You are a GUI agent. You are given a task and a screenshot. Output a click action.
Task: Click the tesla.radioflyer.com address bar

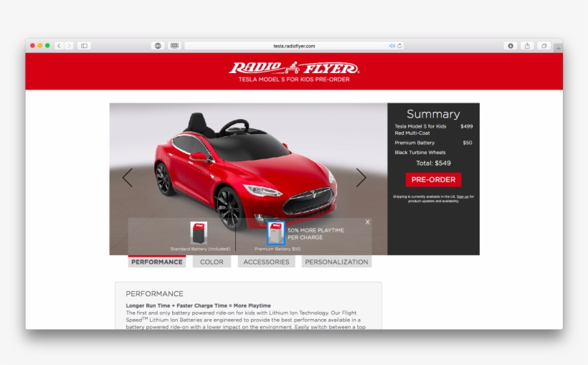[x=294, y=46]
